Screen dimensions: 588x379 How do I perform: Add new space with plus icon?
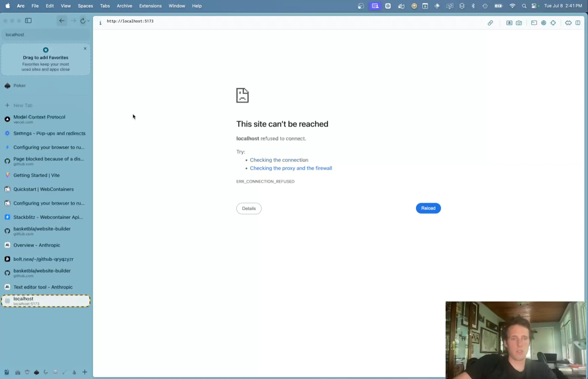(x=85, y=372)
